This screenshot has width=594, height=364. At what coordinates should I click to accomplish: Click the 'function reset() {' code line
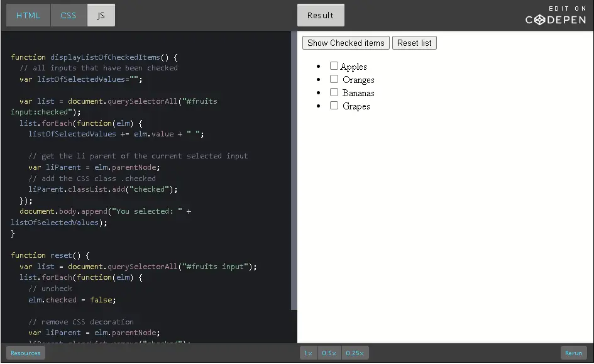50,255
